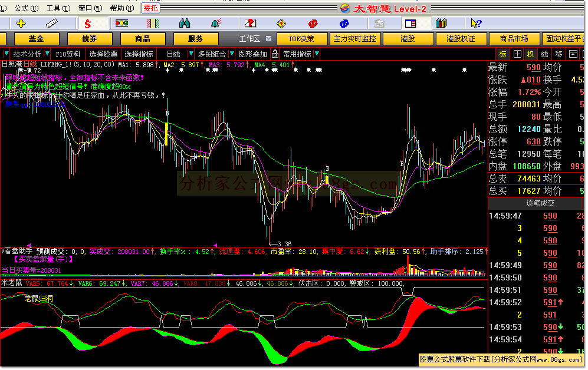This screenshot has height=370, width=588.
Task: Click the striped bars chart icon
Action: coord(153,24)
